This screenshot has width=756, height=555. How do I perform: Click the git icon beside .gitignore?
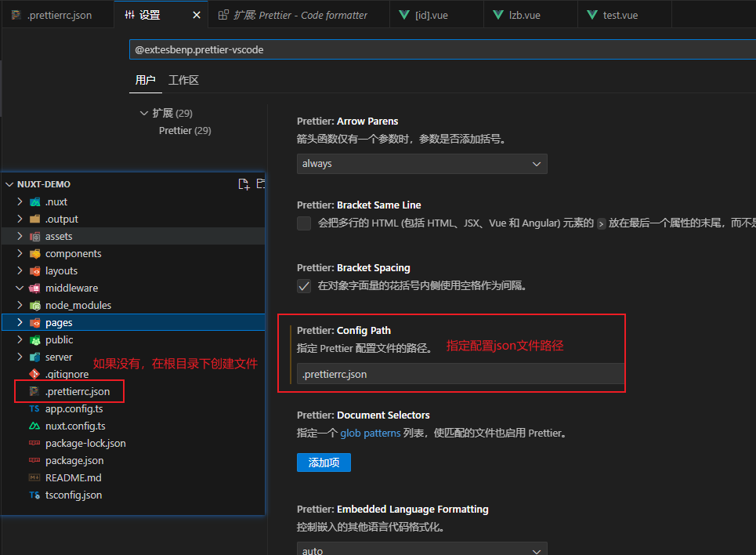click(x=34, y=374)
